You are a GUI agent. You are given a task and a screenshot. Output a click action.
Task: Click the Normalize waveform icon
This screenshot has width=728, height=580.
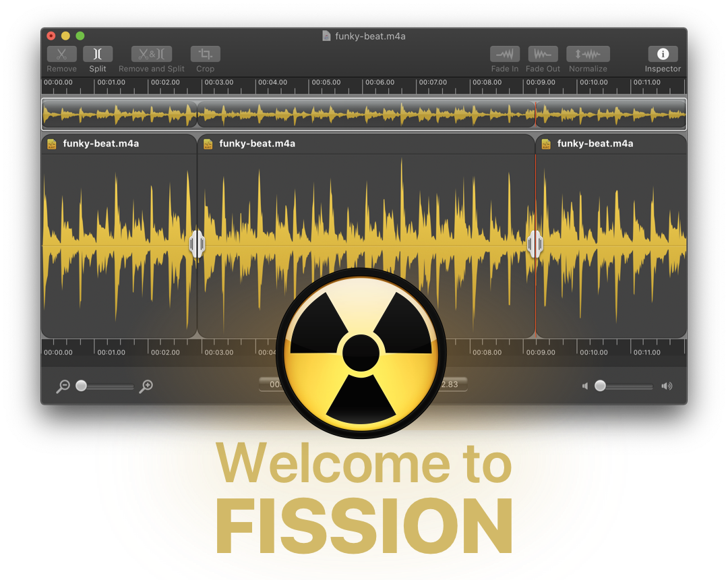(588, 55)
